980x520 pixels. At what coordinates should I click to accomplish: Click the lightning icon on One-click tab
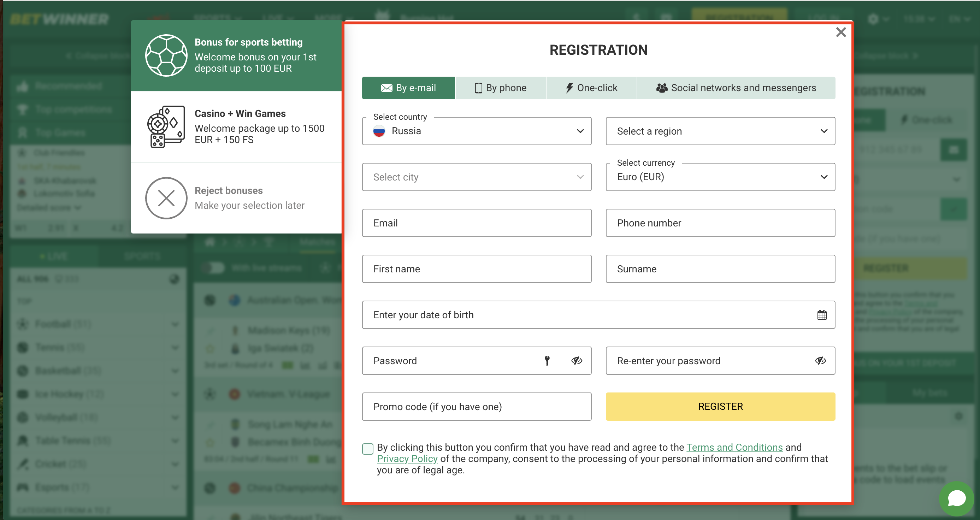(569, 88)
